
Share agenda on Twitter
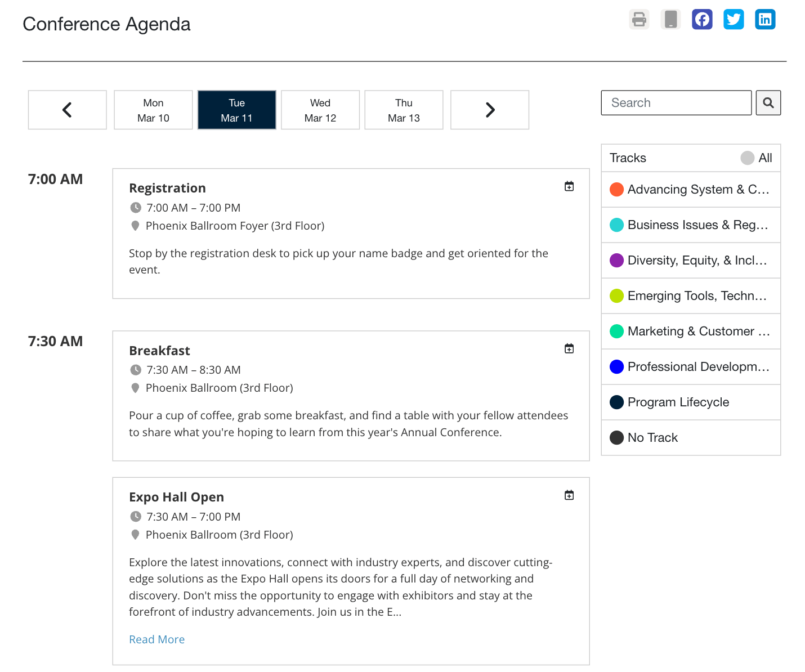734,20
